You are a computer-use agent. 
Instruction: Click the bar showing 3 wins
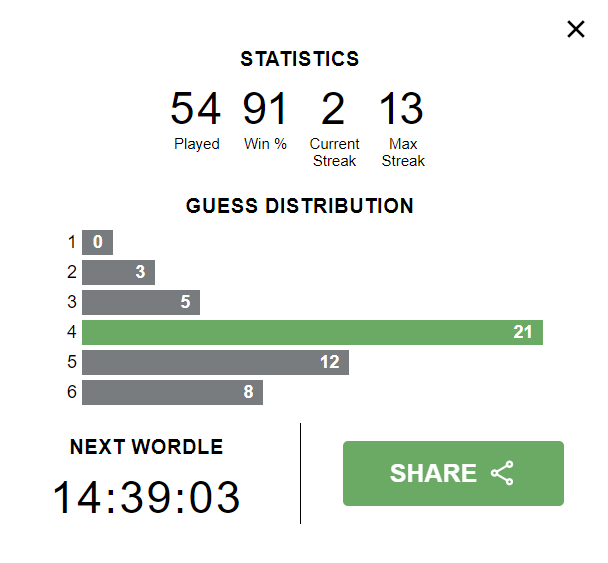click(118, 272)
